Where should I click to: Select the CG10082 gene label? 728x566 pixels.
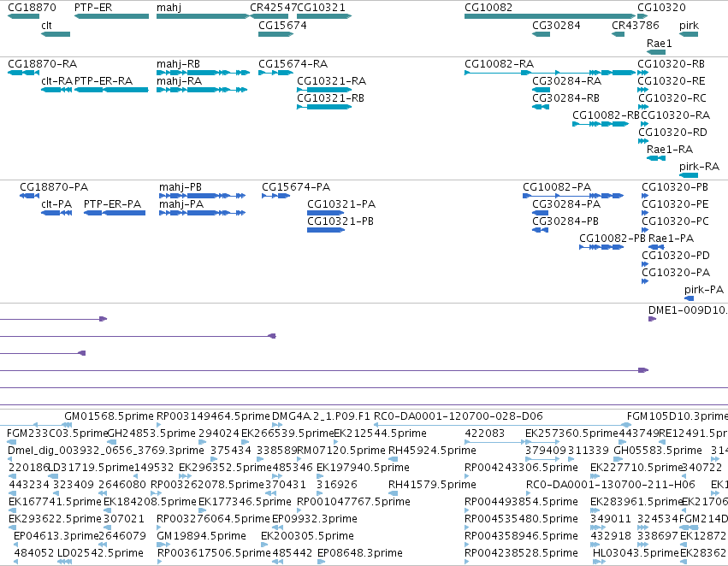[488, 8]
